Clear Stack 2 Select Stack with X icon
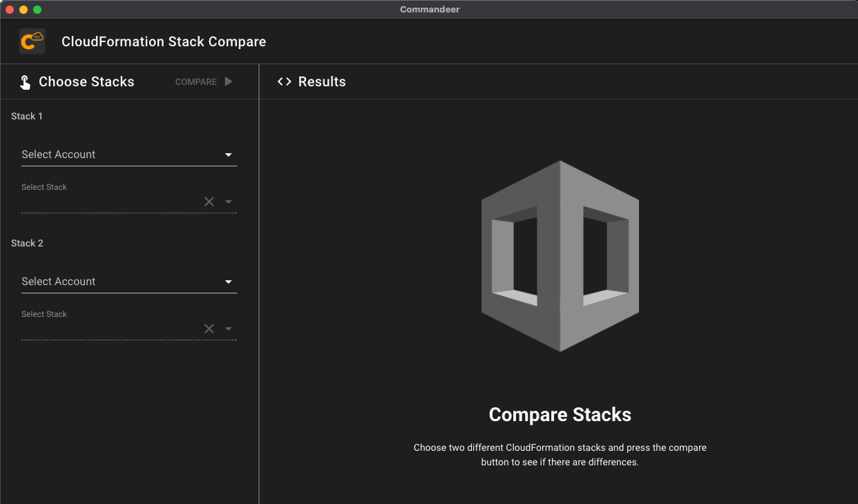 (209, 329)
